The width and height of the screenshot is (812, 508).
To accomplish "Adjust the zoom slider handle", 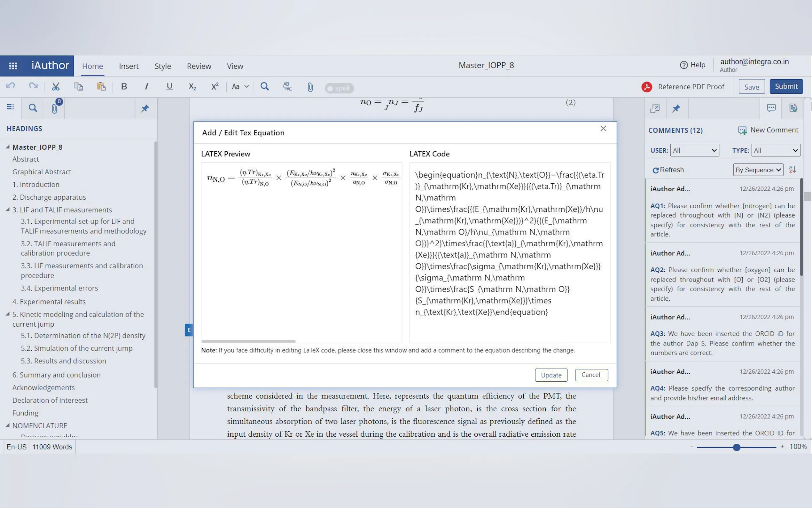I will pyautogui.click(x=737, y=447).
